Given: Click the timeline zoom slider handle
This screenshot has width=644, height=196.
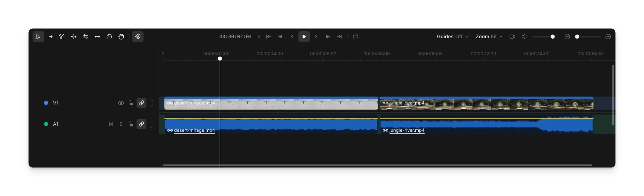Looking at the screenshot, I should coord(577,37).
